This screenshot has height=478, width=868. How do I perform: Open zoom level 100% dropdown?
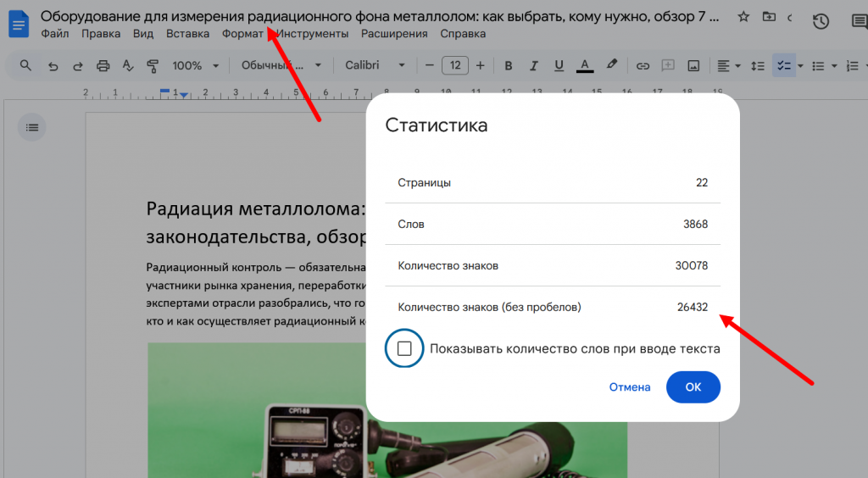(x=196, y=66)
